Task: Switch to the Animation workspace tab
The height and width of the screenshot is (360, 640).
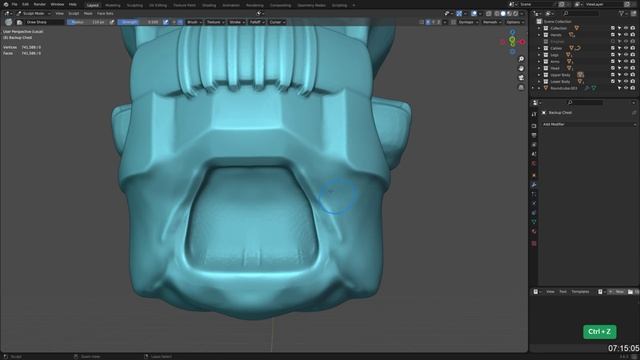Action: click(231, 5)
